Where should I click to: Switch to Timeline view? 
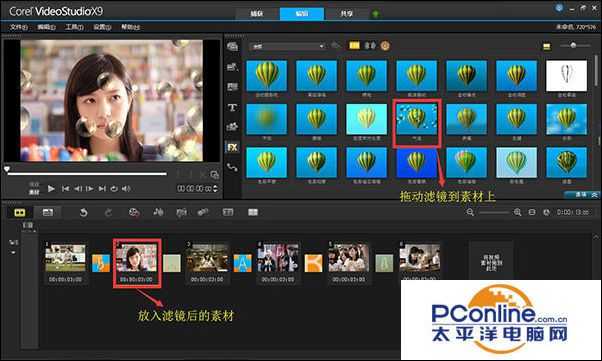click(x=48, y=212)
